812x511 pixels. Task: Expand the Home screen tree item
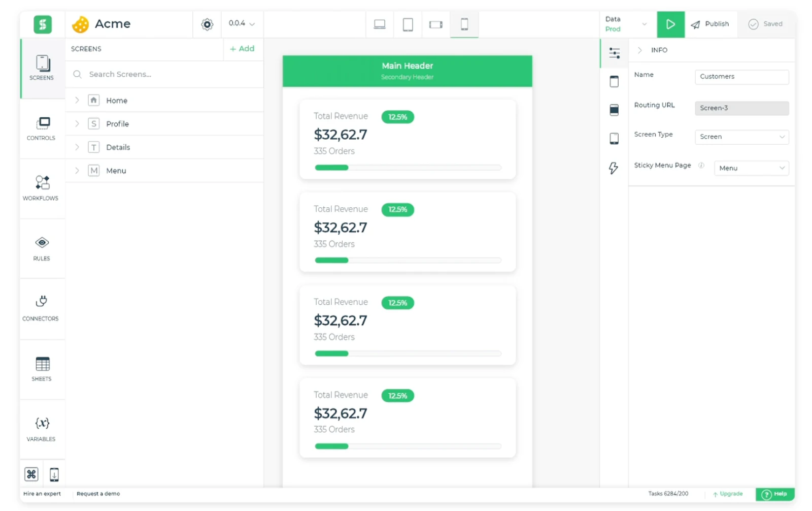[x=77, y=100]
